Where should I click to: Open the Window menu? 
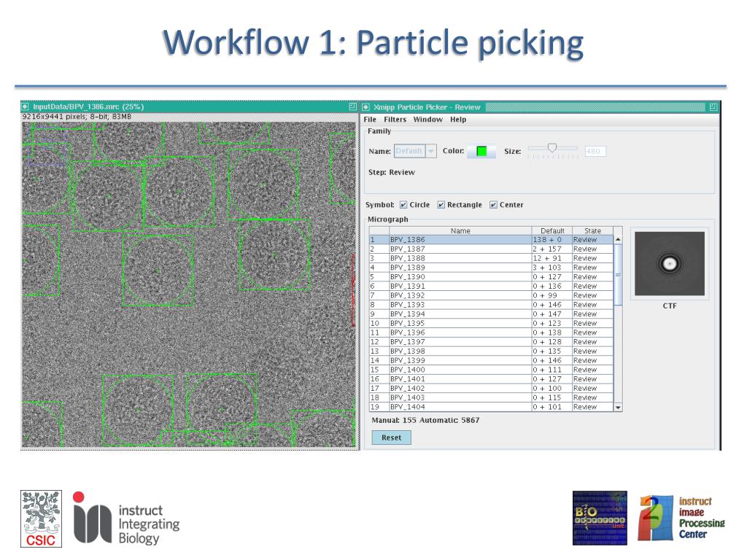[427, 120]
